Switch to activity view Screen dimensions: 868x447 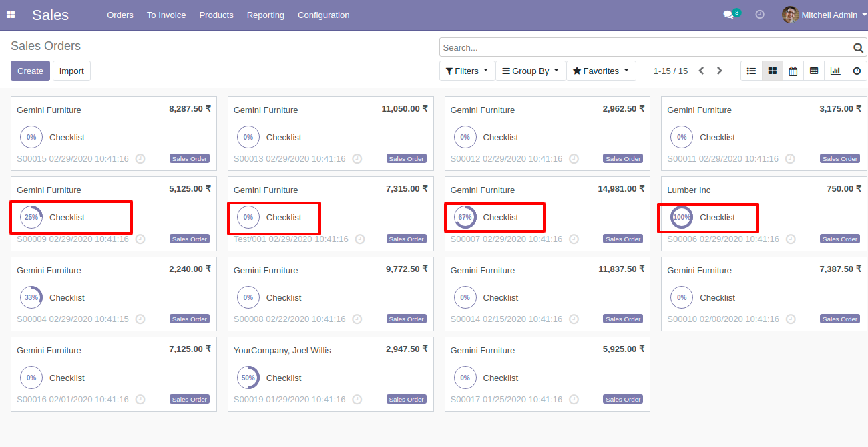coord(857,71)
